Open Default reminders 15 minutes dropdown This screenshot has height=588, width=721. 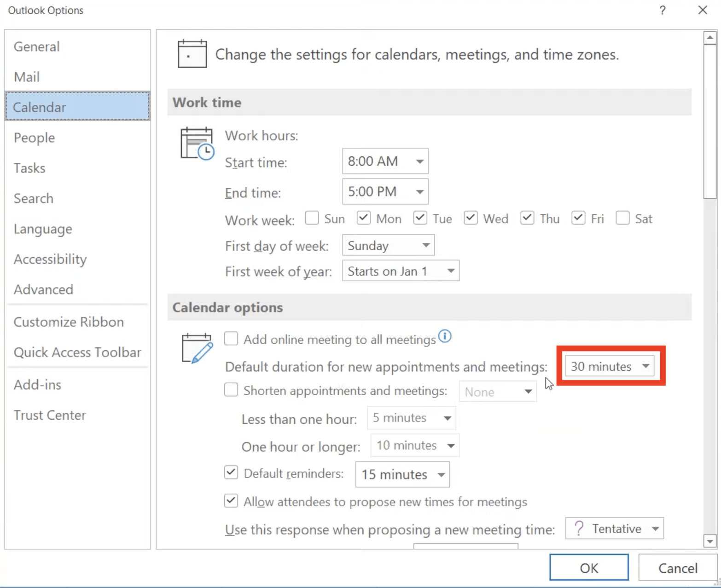click(x=402, y=474)
